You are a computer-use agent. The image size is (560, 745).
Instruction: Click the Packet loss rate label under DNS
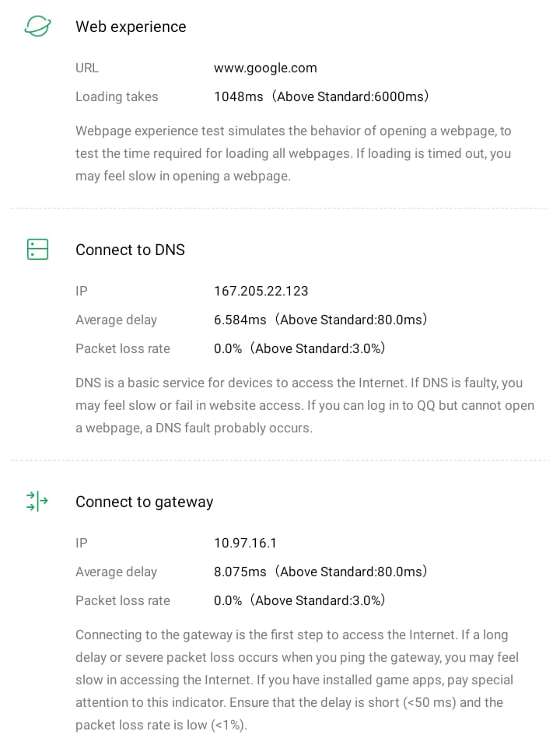(x=123, y=348)
